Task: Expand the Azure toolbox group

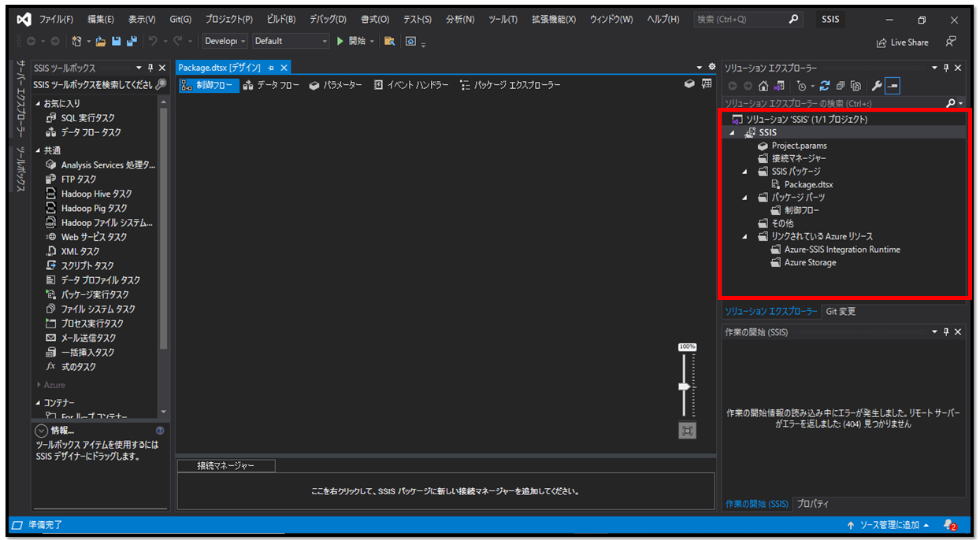Action: tap(38, 385)
